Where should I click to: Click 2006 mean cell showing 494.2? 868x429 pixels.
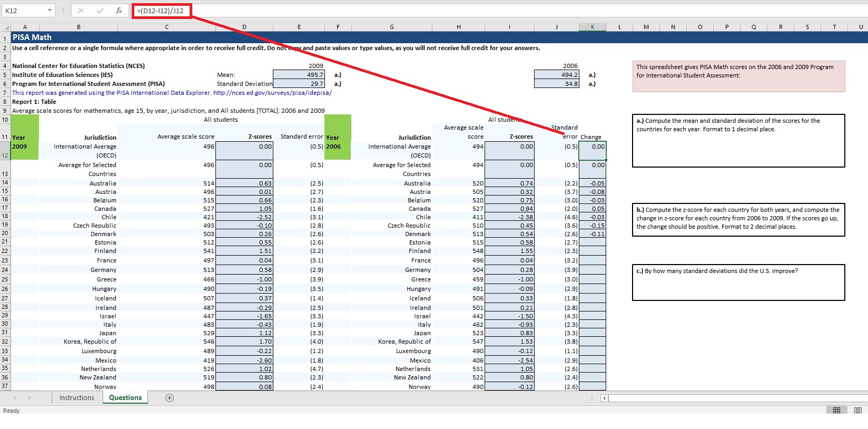coord(557,75)
